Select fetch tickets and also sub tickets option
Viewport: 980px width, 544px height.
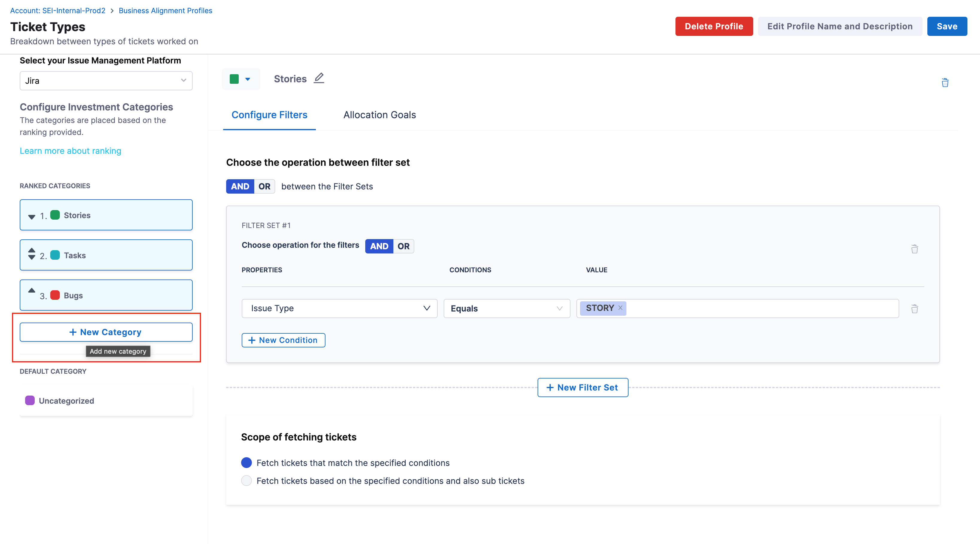(246, 481)
